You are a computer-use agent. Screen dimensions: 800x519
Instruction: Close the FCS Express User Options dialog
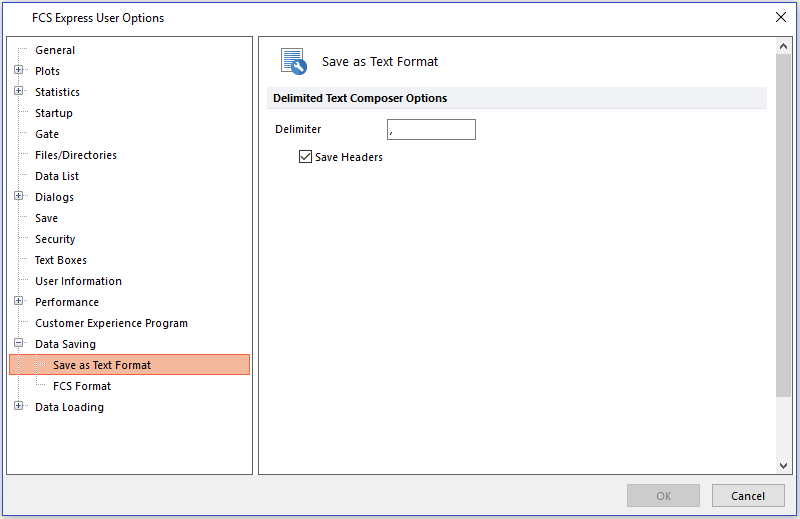pos(781,17)
